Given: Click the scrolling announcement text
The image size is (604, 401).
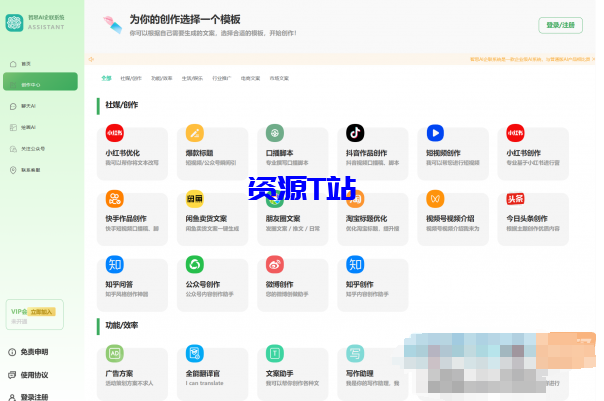Looking at the screenshot, I should [x=532, y=59].
